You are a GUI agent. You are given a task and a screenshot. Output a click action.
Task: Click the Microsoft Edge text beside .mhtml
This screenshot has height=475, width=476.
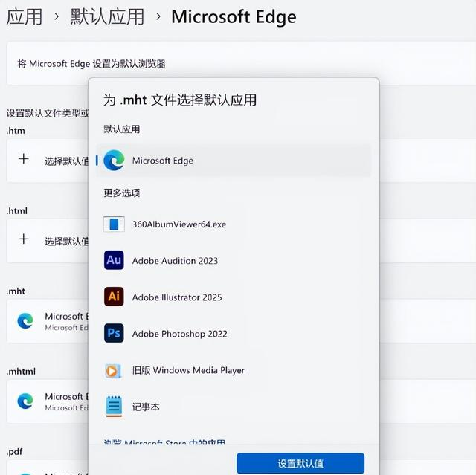(x=66, y=396)
